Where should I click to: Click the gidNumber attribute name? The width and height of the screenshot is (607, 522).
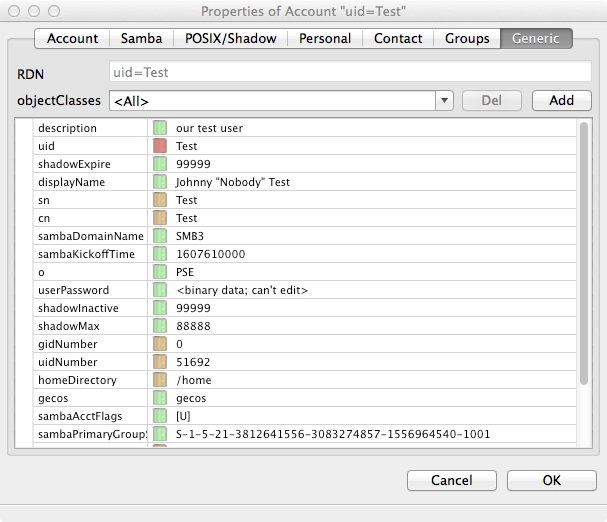click(x=68, y=344)
